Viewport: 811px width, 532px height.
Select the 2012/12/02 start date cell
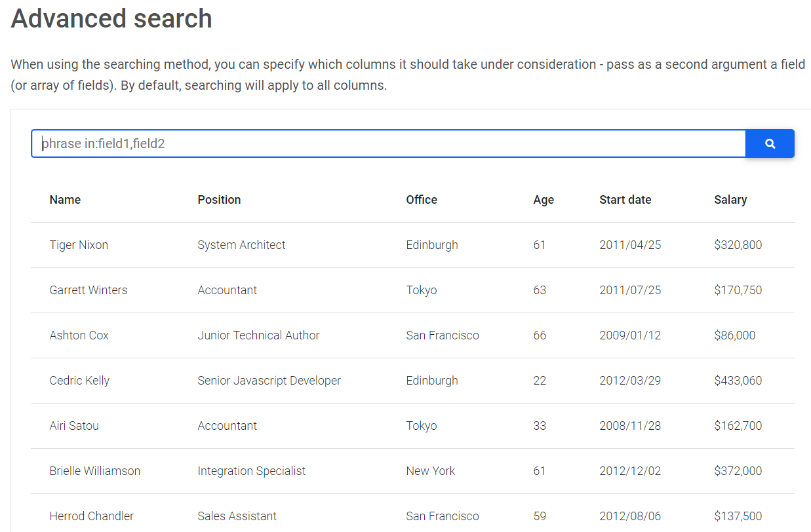(x=630, y=471)
